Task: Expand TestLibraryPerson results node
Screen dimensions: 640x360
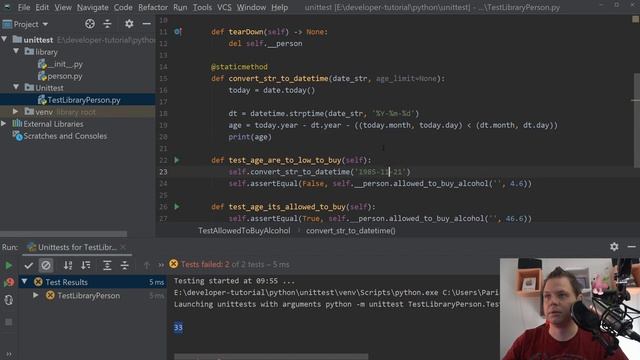Action: (x=36, y=295)
